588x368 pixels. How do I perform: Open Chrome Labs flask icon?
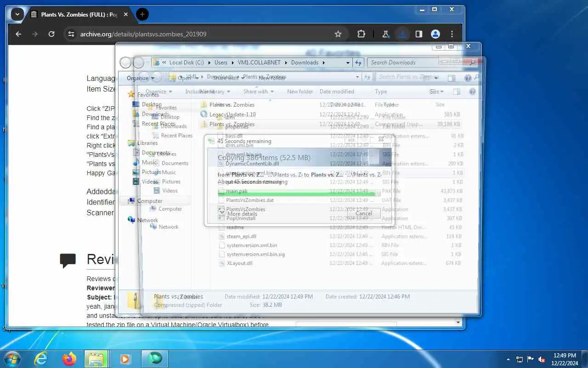tap(386, 34)
